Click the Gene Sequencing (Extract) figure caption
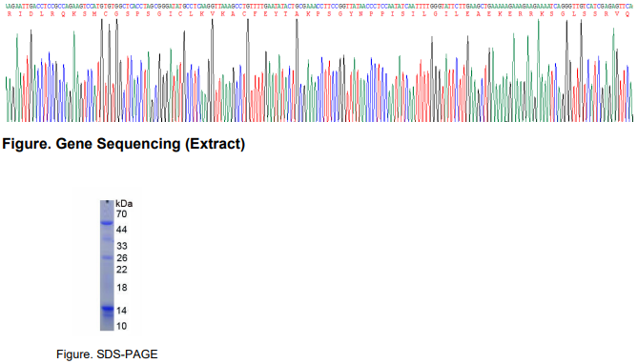The image size is (638, 364). click(124, 144)
